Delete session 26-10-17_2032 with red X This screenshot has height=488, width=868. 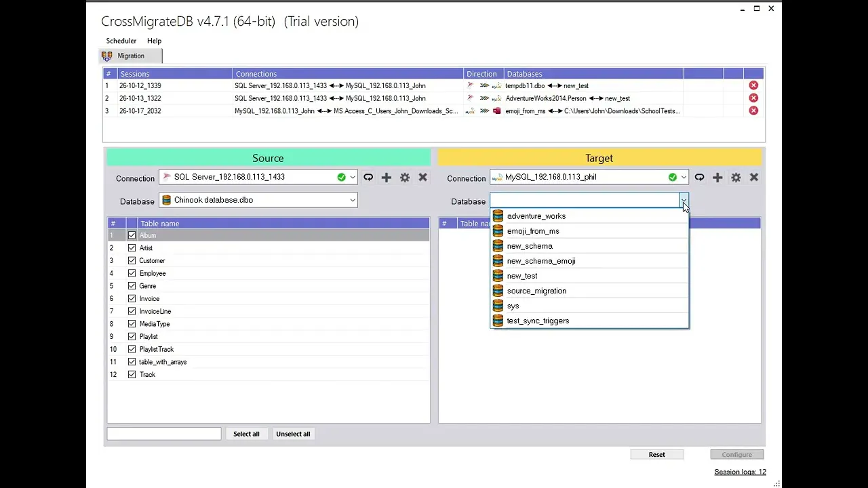click(753, 110)
